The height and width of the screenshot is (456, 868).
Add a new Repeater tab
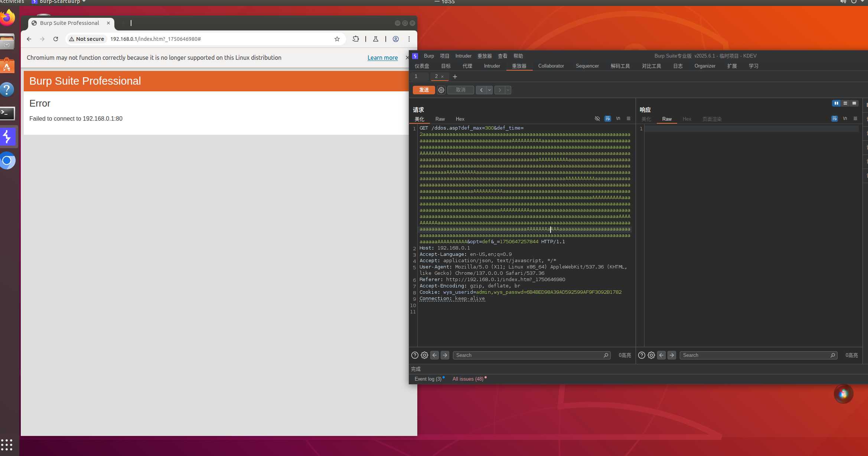point(455,76)
